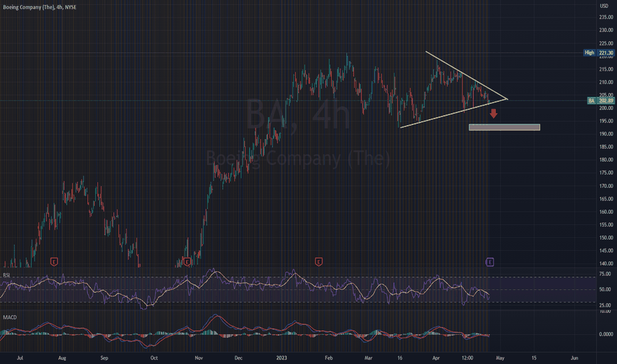
Task: Click the 235.00 price axis label
Action: click(606, 17)
